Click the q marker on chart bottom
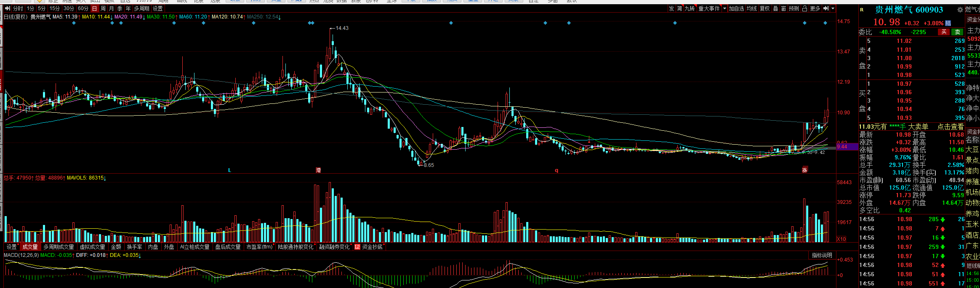 click(x=557, y=170)
